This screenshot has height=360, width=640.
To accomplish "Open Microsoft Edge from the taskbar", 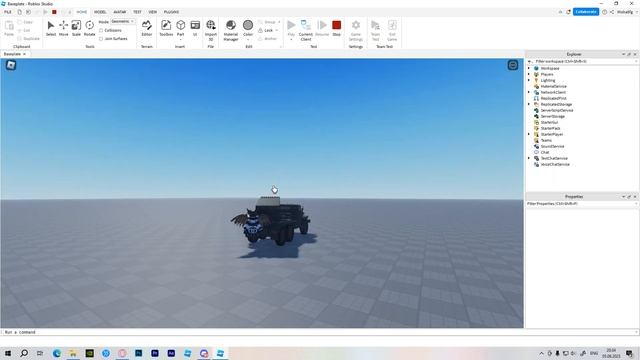I will [x=57, y=353].
